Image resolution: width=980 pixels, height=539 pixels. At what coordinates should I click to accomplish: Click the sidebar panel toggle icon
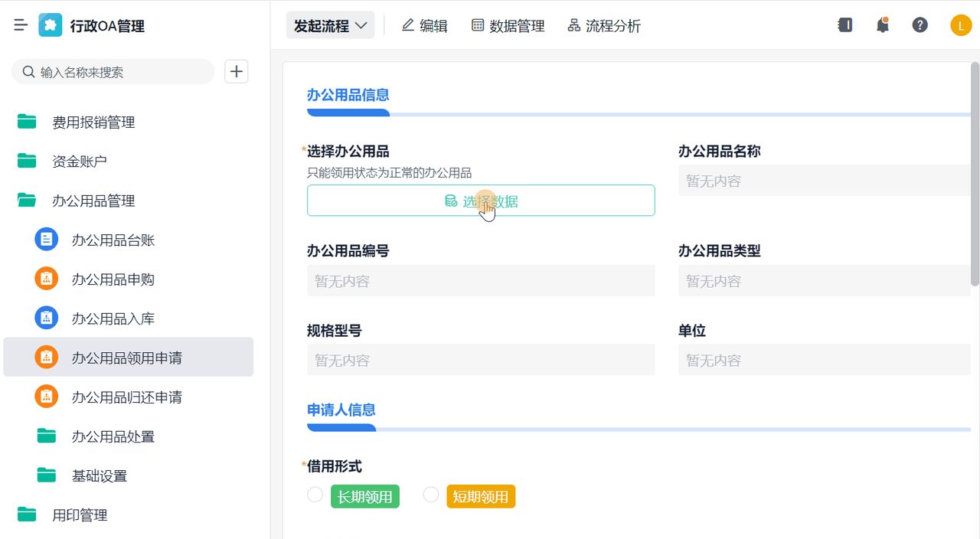[x=845, y=24]
